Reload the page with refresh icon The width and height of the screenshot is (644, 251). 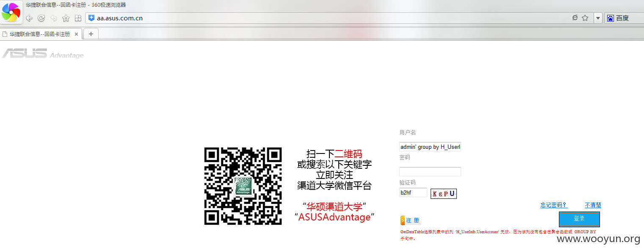click(x=41, y=18)
